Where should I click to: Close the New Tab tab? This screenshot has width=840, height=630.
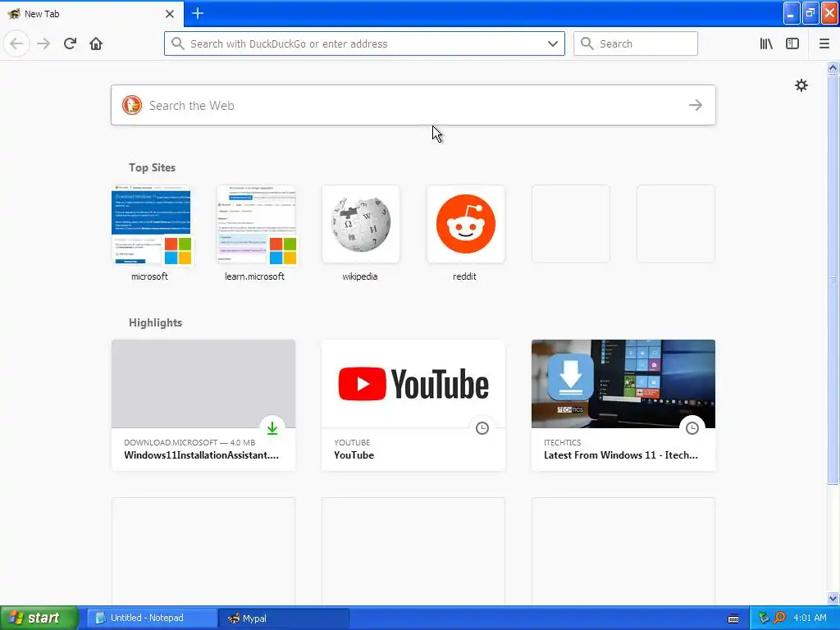pos(169,14)
